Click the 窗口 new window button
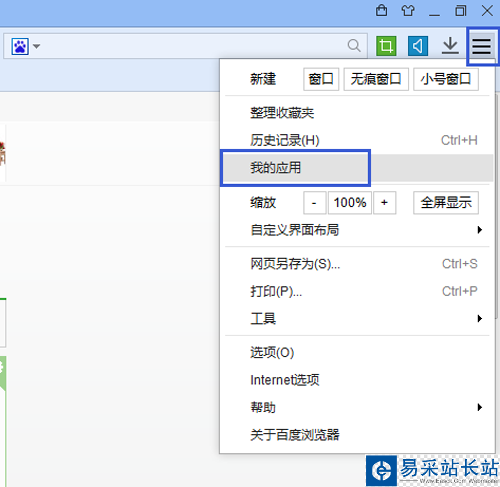500x487 pixels. tap(321, 79)
